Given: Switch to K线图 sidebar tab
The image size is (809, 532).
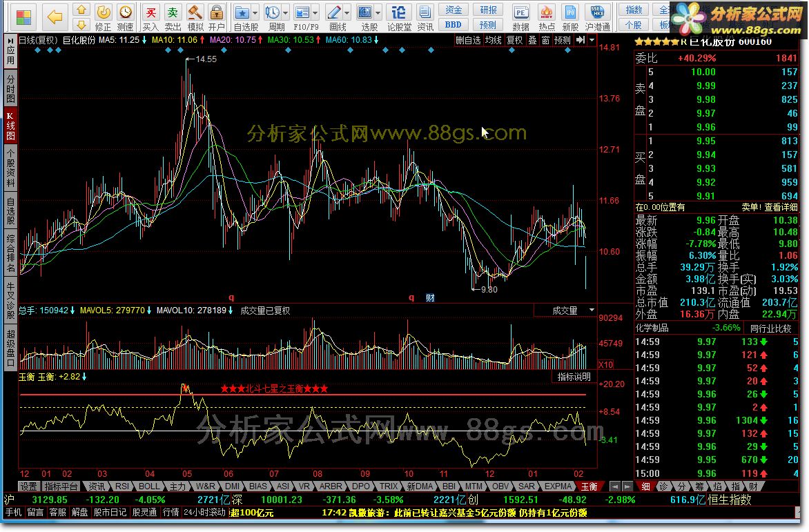Looking at the screenshot, I should pos(10,126).
